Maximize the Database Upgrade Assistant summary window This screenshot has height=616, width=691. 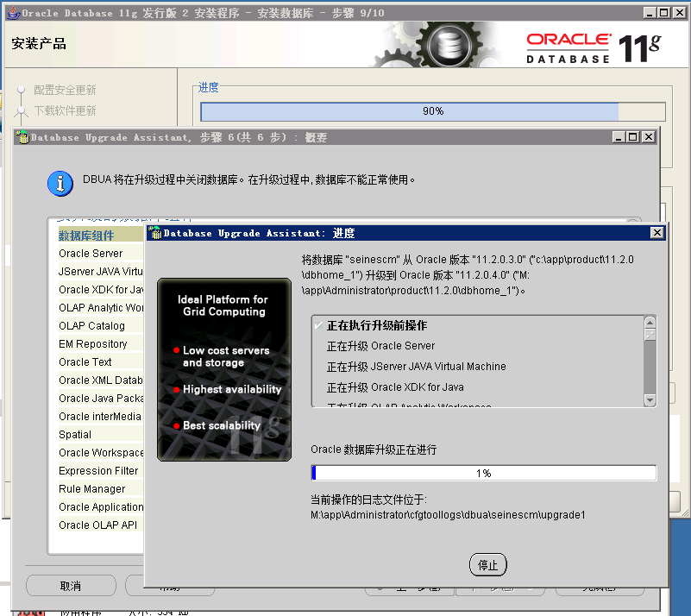633,136
